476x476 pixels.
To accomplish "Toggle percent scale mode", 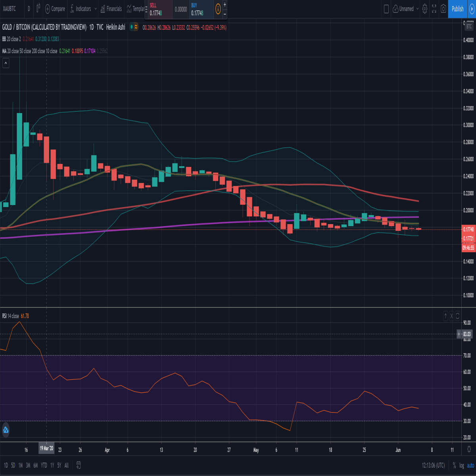I will coord(454,465).
